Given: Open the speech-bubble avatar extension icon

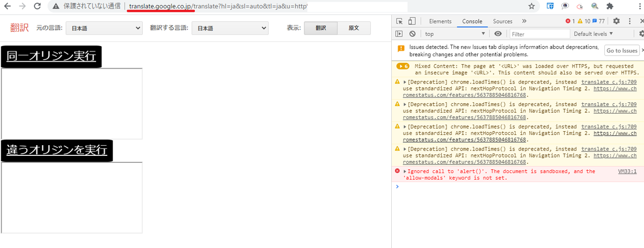Looking at the screenshot, I should tap(565, 6).
